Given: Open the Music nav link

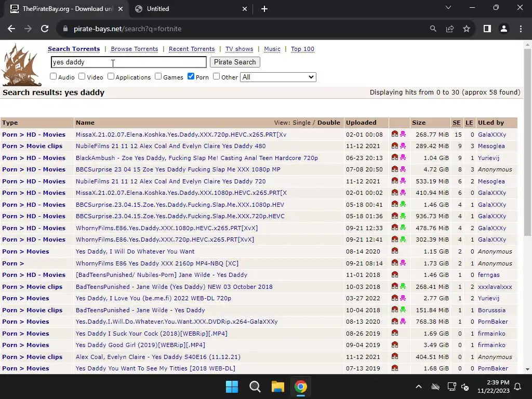Looking at the screenshot, I should [272, 49].
